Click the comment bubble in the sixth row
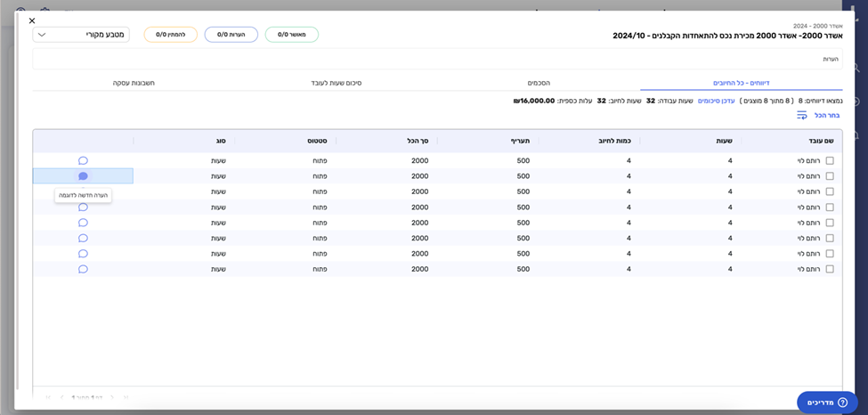The height and width of the screenshot is (415, 868). [x=83, y=238]
